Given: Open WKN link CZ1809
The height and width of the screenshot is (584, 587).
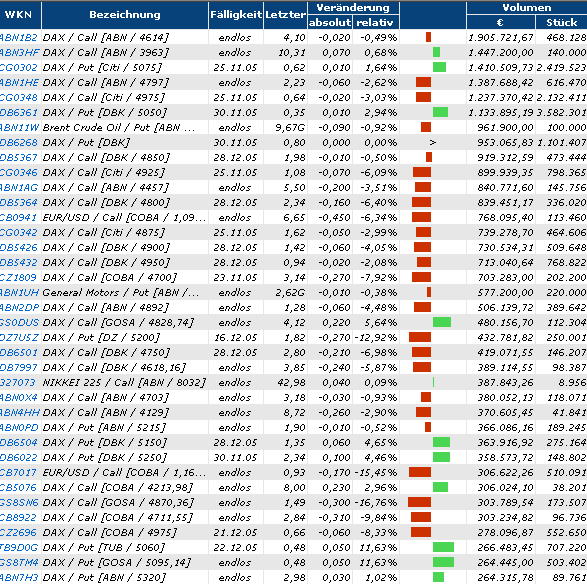Looking at the screenshot, I should [x=18, y=277].
